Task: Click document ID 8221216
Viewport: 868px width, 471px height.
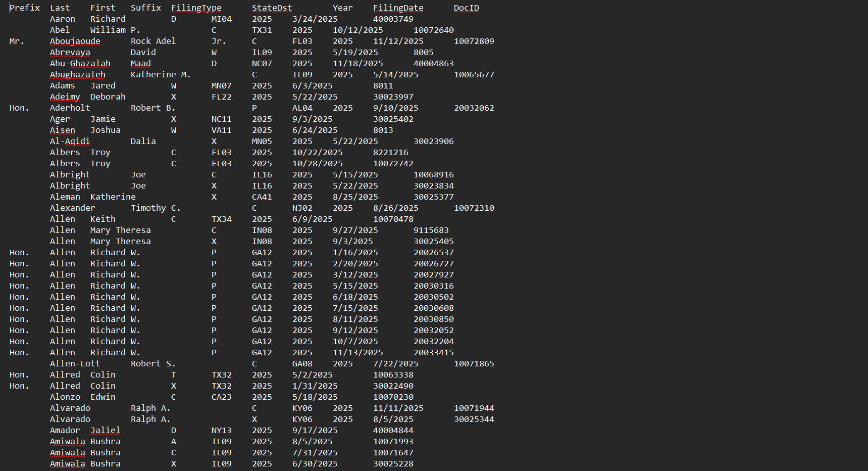Action: [390, 152]
